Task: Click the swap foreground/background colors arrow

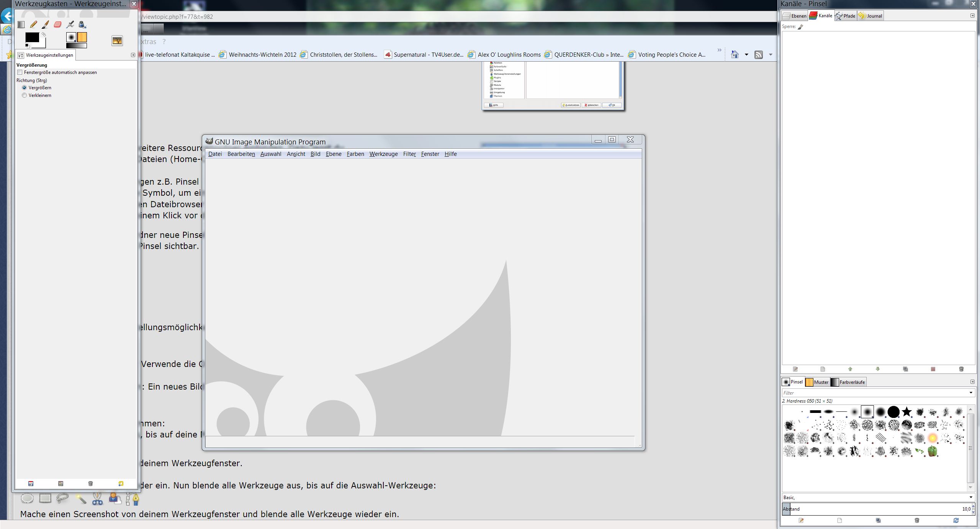Action: tap(44, 34)
